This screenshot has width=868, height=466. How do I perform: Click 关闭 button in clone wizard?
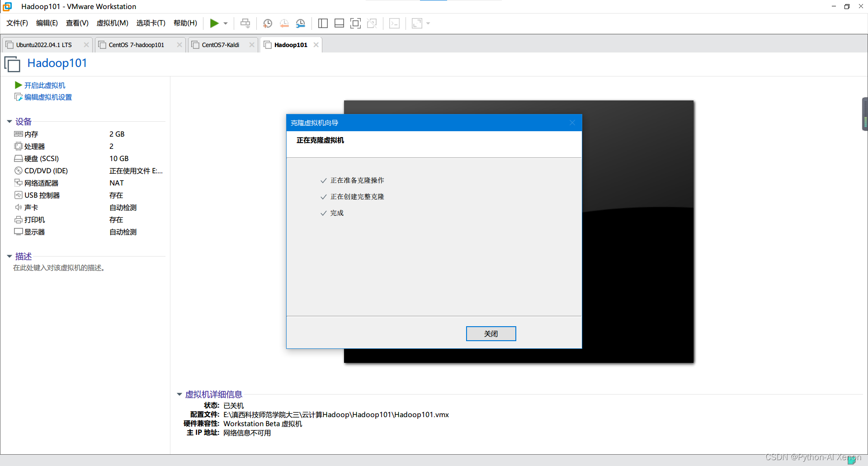[491, 334]
